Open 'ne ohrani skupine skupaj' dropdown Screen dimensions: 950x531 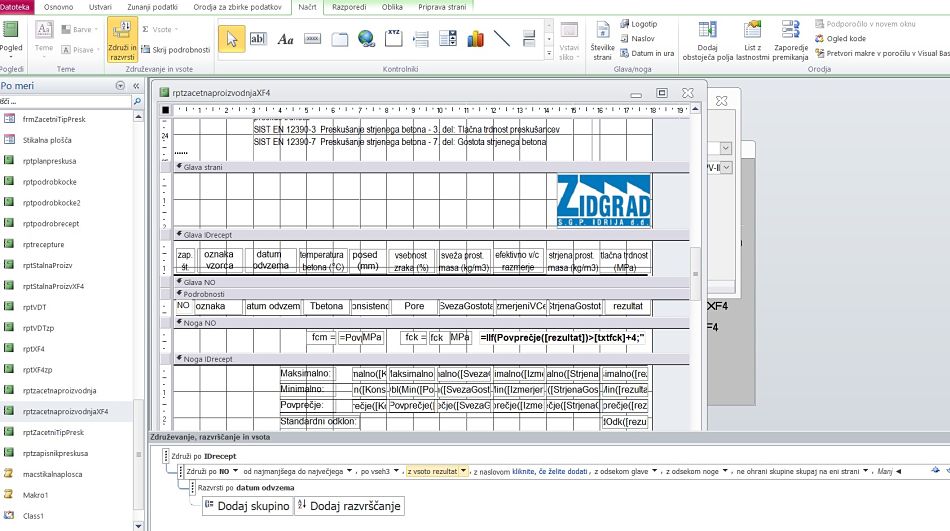click(865, 471)
